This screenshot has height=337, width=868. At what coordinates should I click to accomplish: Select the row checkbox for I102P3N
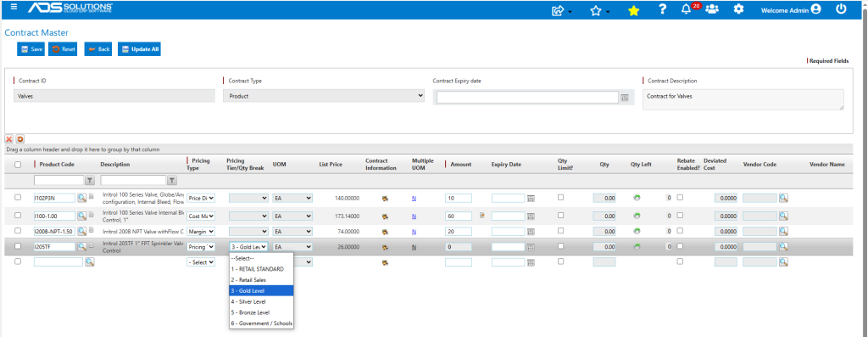pyautogui.click(x=18, y=197)
